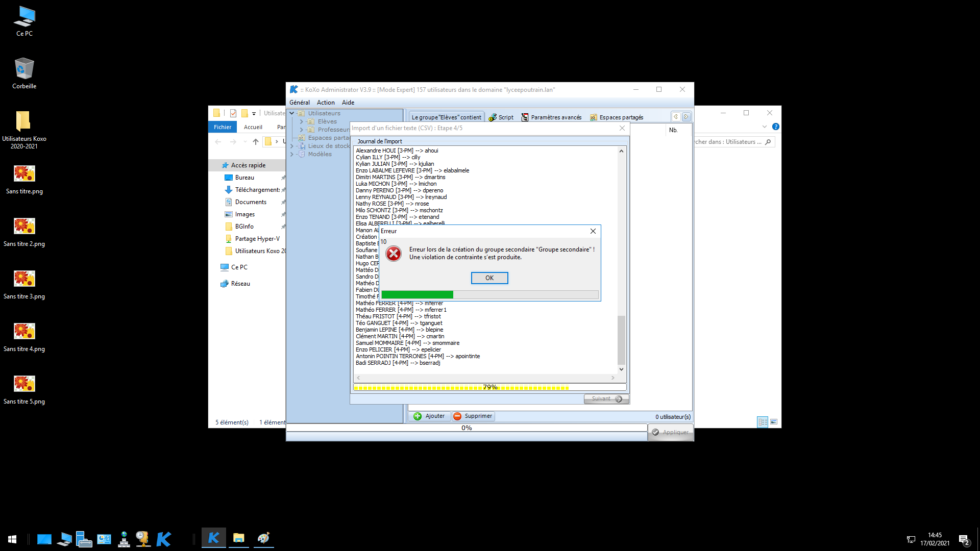
Task: Click the Suivant button
Action: tap(606, 399)
